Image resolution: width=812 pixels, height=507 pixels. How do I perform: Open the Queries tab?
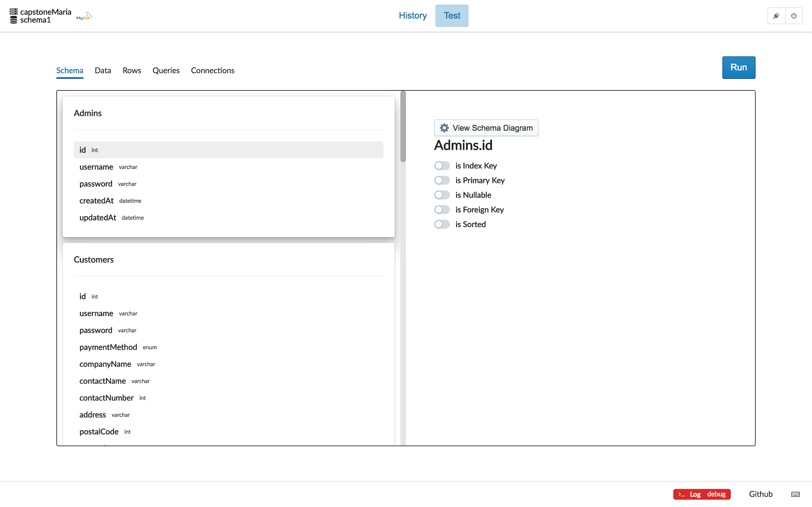(x=166, y=70)
